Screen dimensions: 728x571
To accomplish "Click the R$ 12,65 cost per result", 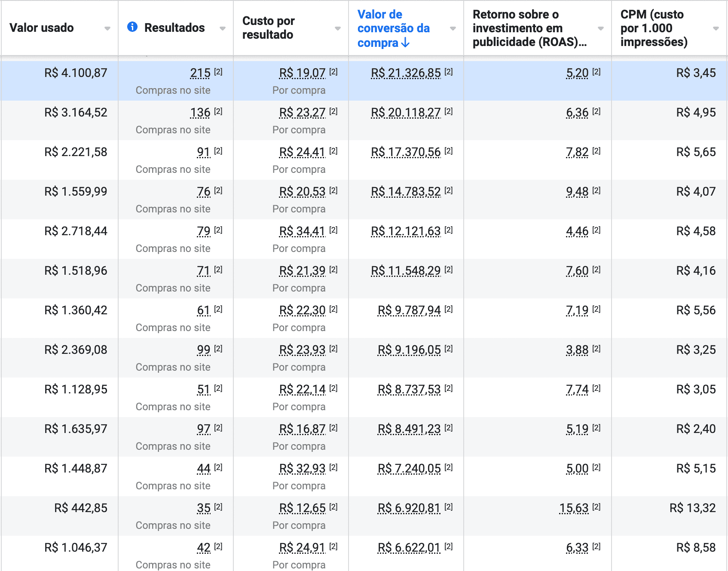I will click(303, 508).
